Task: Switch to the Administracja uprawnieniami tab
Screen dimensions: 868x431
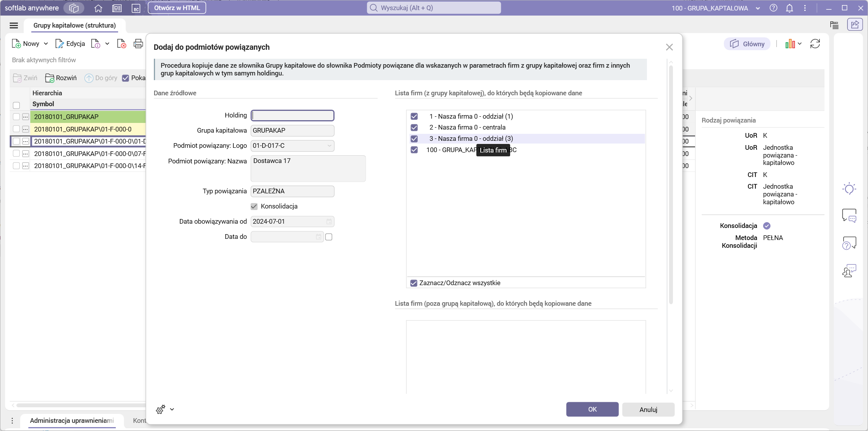Action: (72, 420)
